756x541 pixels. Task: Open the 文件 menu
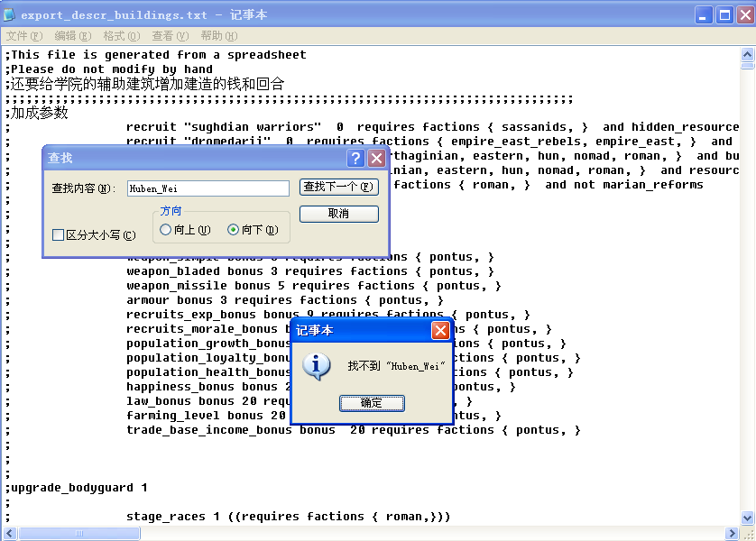pos(24,36)
